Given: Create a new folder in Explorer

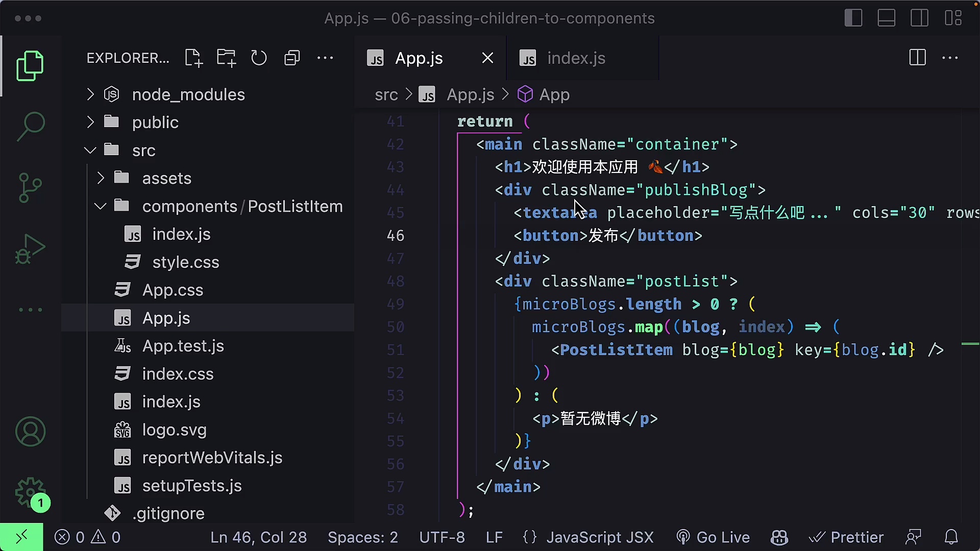Looking at the screenshot, I should click(x=226, y=58).
